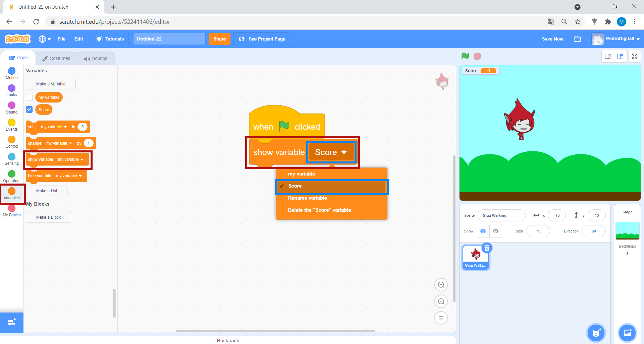
Task: Select the Stage backdrop thumbnail
Action: [627, 231]
